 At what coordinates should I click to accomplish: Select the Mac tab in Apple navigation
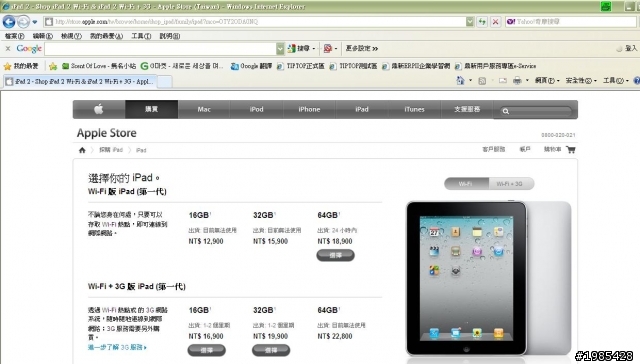click(204, 109)
